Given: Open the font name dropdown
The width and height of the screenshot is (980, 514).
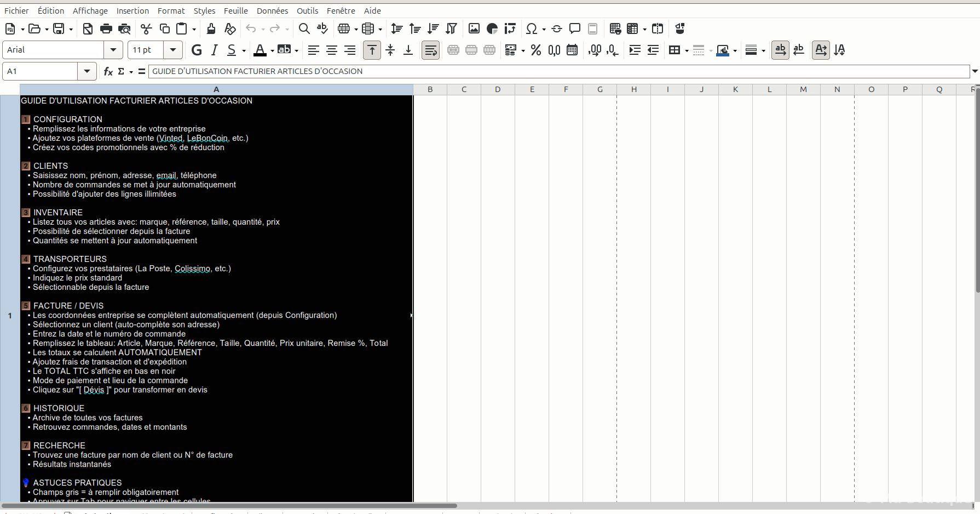Looking at the screenshot, I should tap(113, 50).
